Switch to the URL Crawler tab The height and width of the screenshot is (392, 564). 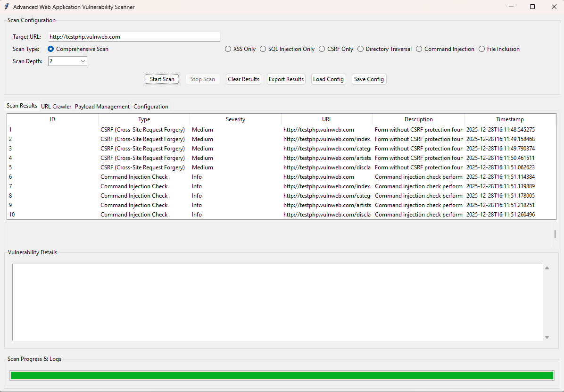pos(56,107)
